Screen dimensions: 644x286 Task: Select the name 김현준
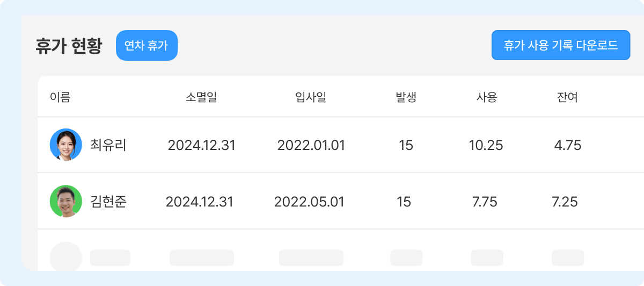click(108, 202)
